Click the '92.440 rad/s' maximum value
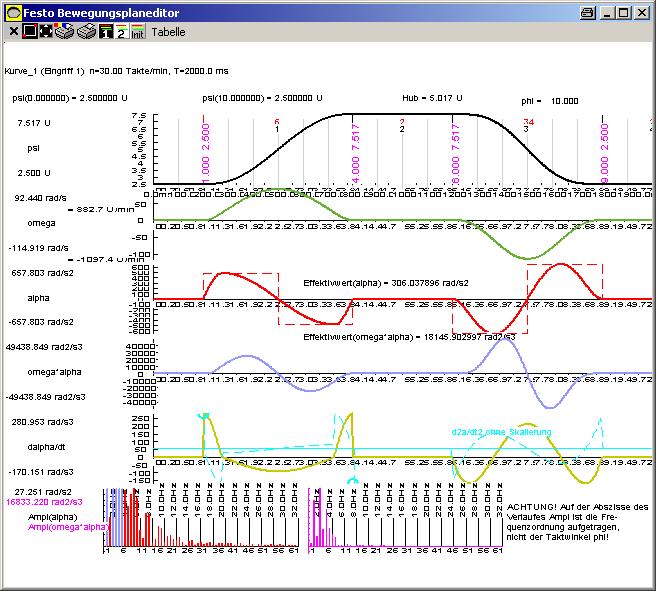The width and height of the screenshot is (656, 591). (40, 198)
